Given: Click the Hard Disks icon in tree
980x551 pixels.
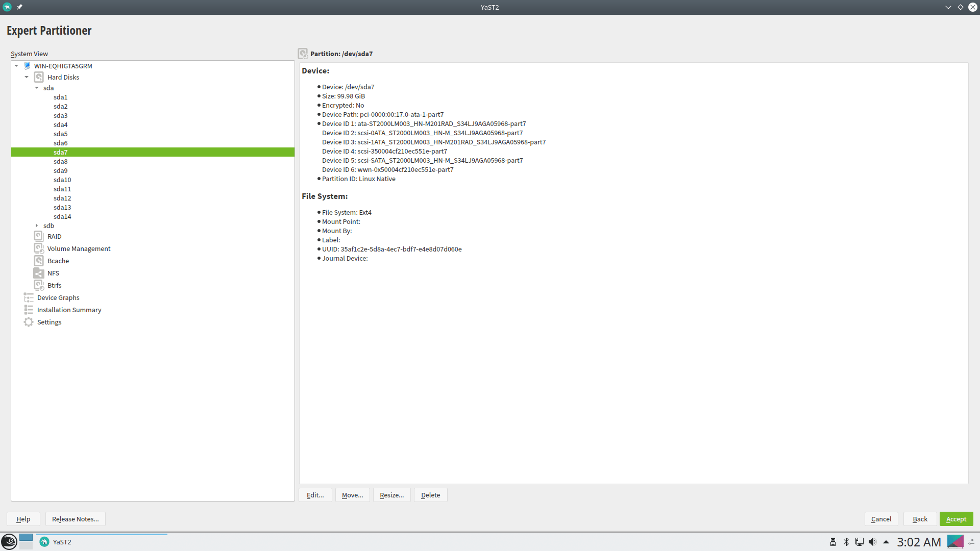Looking at the screenshot, I should tap(39, 77).
